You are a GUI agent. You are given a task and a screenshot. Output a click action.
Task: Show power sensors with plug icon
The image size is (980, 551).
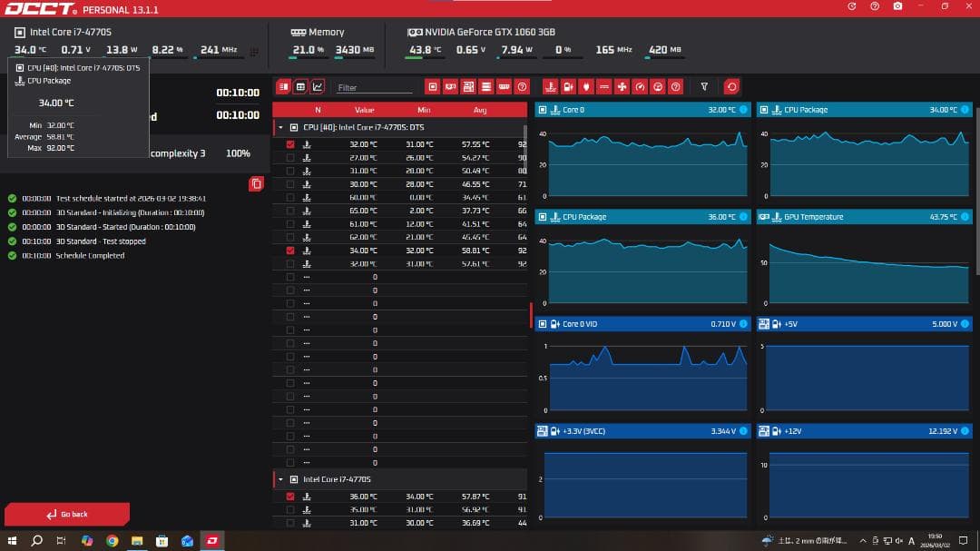point(586,87)
